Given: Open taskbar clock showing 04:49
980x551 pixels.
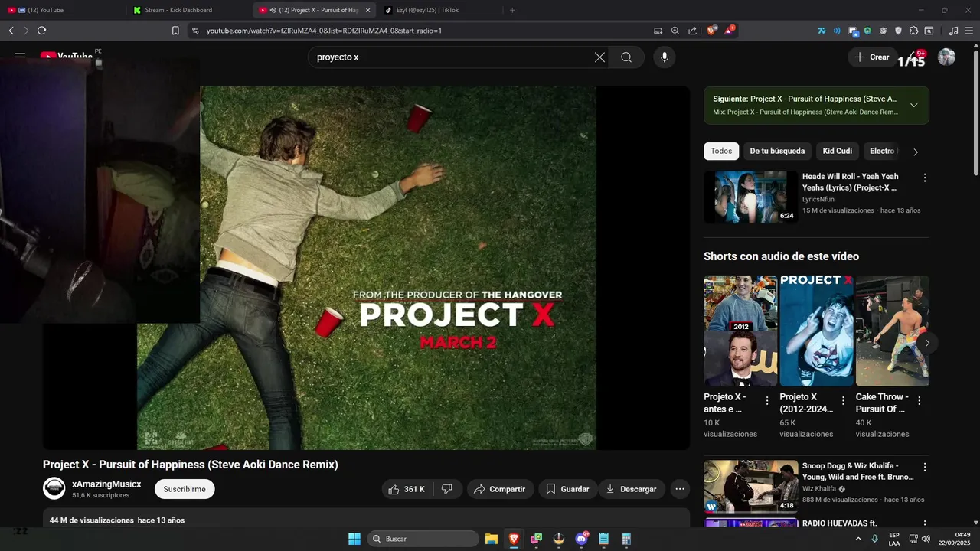Looking at the screenshot, I should [955, 539].
